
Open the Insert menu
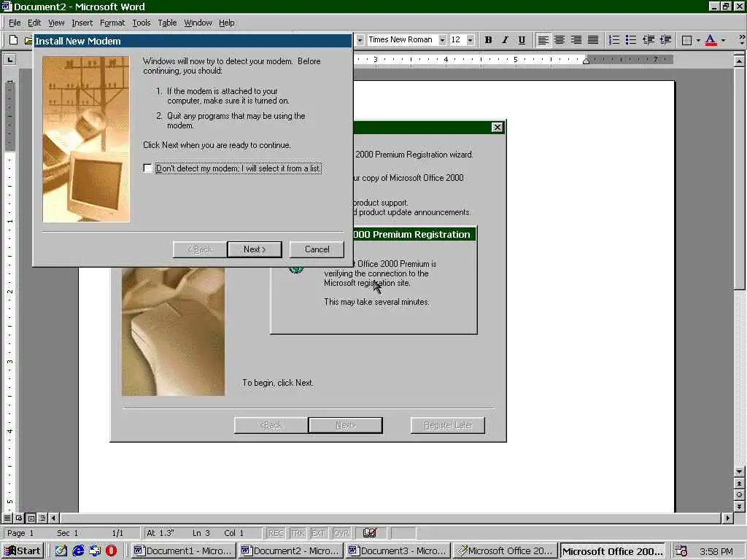(x=82, y=23)
